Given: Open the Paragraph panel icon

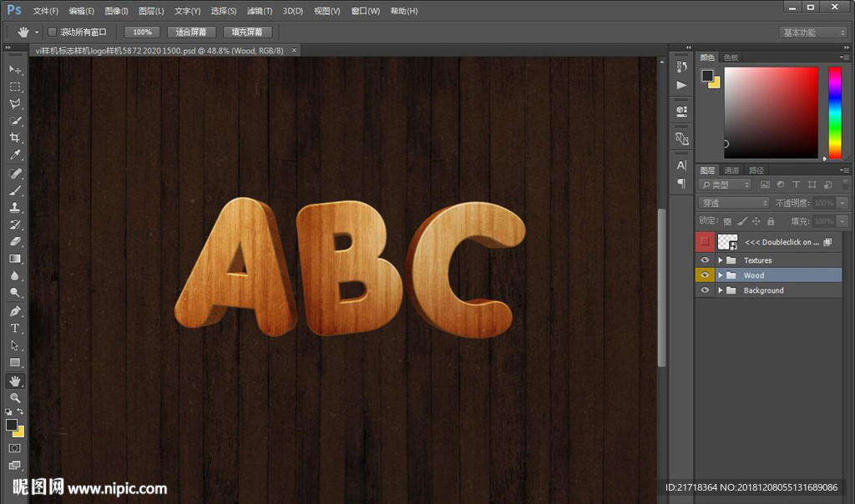Looking at the screenshot, I should click(681, 183).
